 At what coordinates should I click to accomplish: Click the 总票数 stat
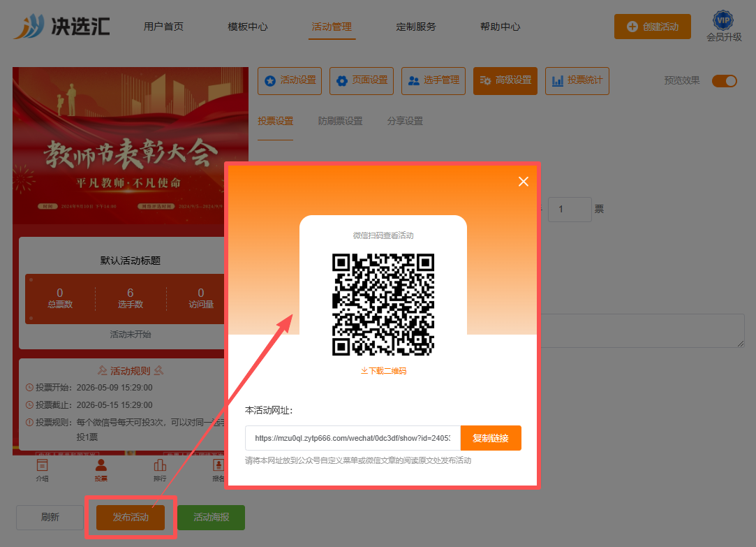pos(60,298)
